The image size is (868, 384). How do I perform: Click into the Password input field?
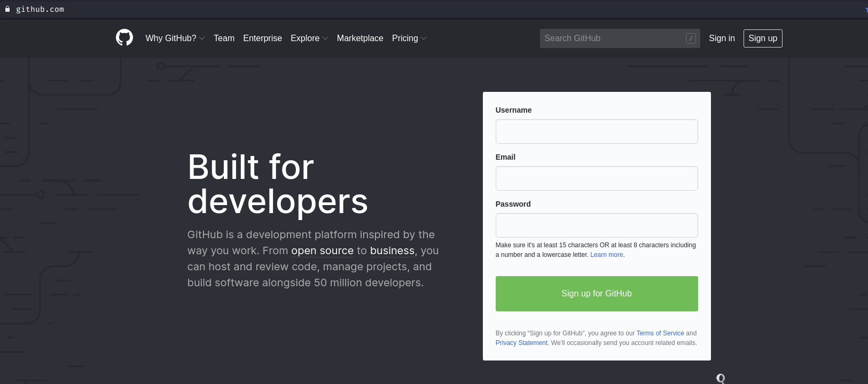[x=597, y=225]
